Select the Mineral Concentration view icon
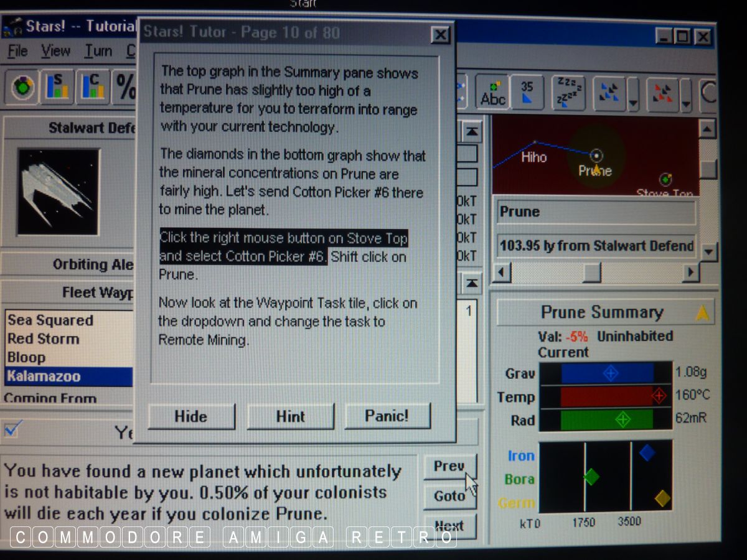The height and width of the screenshot is (560, 747). click(x=93, y=88)
